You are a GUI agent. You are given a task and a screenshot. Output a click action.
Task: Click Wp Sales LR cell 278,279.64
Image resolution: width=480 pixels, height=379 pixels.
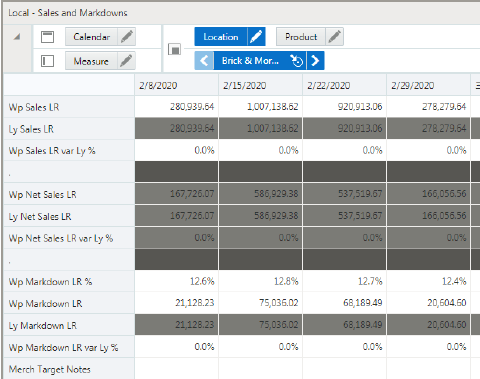point(429,107)
